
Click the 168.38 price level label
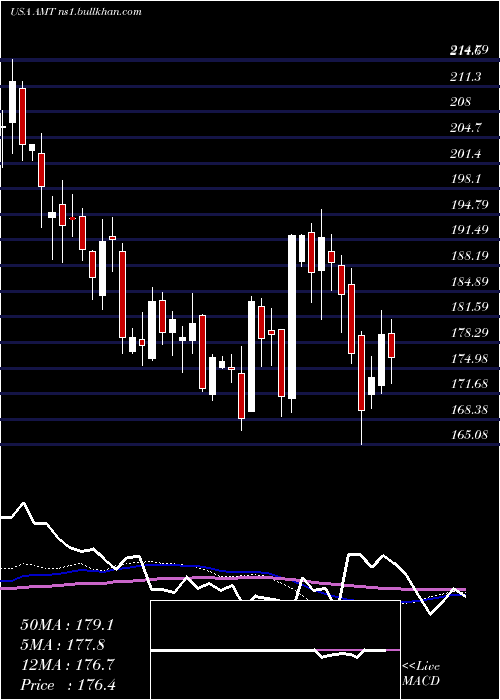(469, 409)
